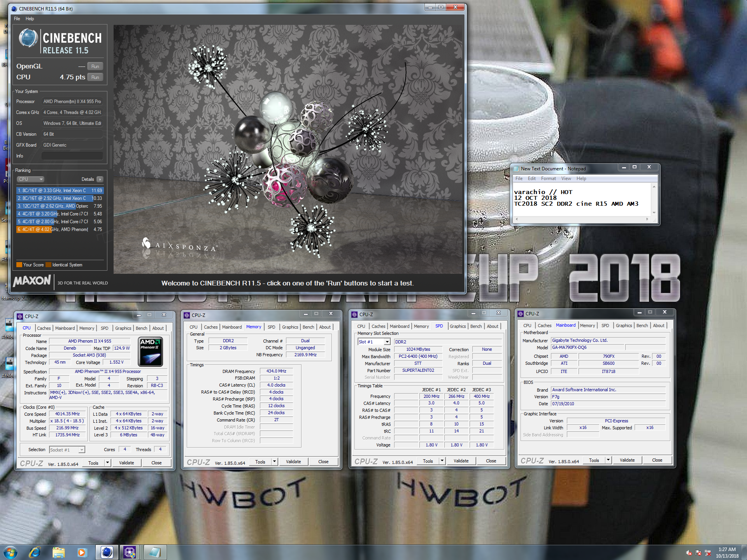Click the Notepad vertical scrollbar
747x560 pixels.
coord(654,200)
